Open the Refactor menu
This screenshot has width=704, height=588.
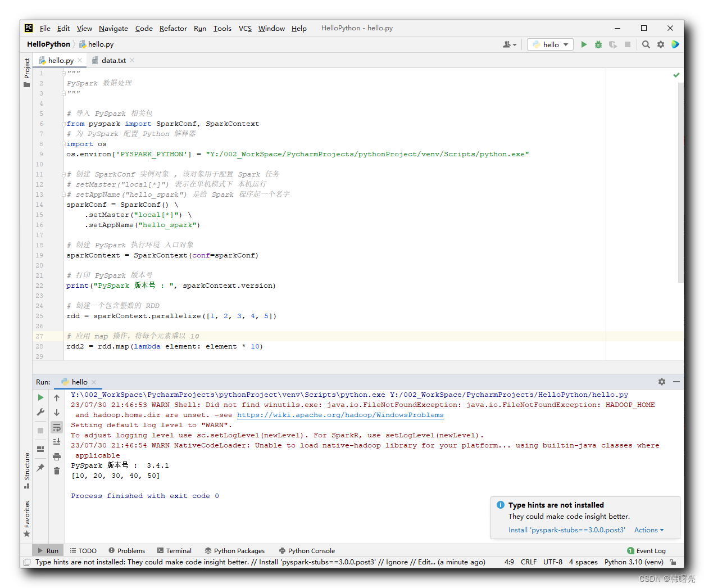pyautogui.click(x=172, y=28)
